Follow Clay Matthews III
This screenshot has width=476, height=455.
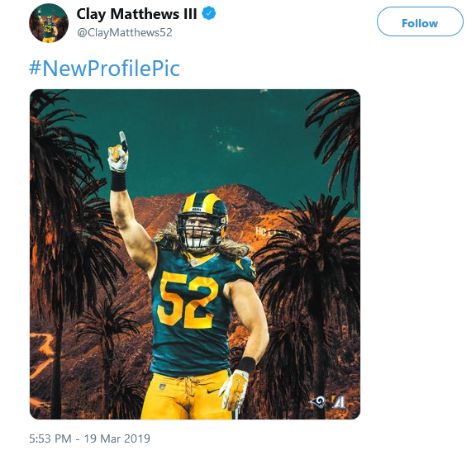(x=420, y=21)
